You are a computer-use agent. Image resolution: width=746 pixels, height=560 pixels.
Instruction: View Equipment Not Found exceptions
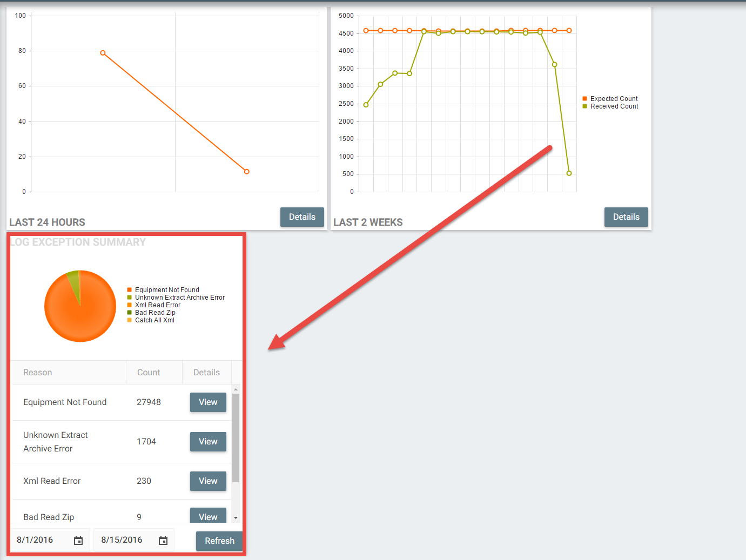pyautogui.click(x=208, y=402)
